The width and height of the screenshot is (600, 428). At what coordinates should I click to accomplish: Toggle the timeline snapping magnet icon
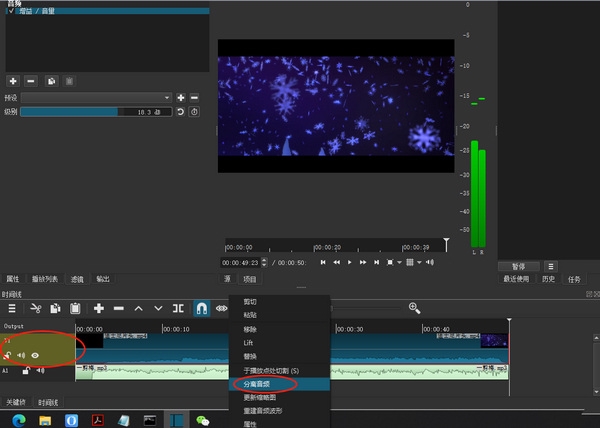point(200,308)
